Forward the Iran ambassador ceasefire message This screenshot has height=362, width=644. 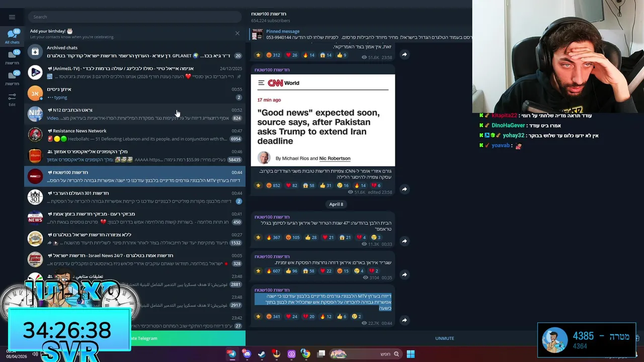(x=404, y=275)
